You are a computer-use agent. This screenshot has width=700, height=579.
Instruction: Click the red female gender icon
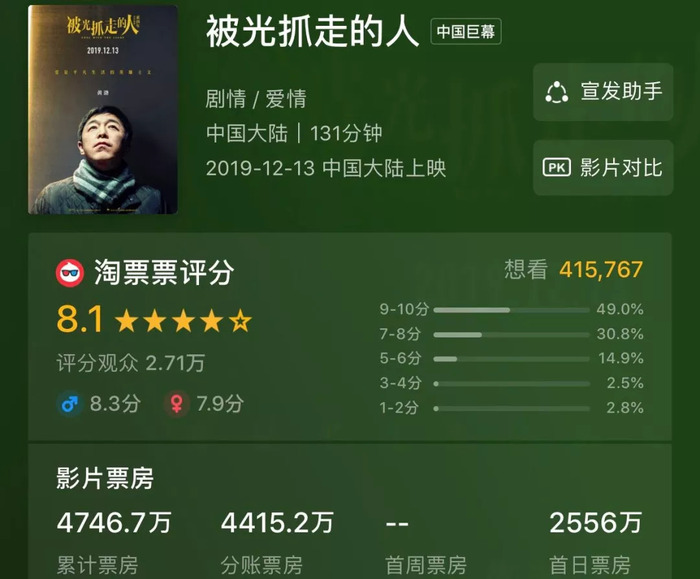[x=177, y=404]
